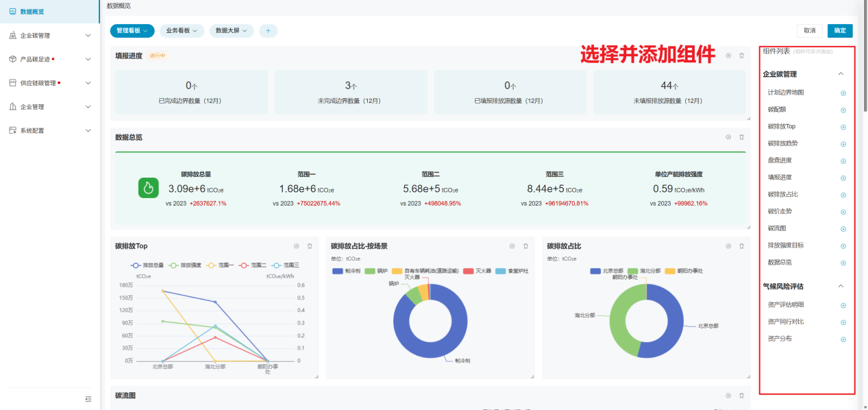Click the blue 制冷剂 legend color swatch
Viewport: 868px width, 410px height.
(x=337, y=271)
